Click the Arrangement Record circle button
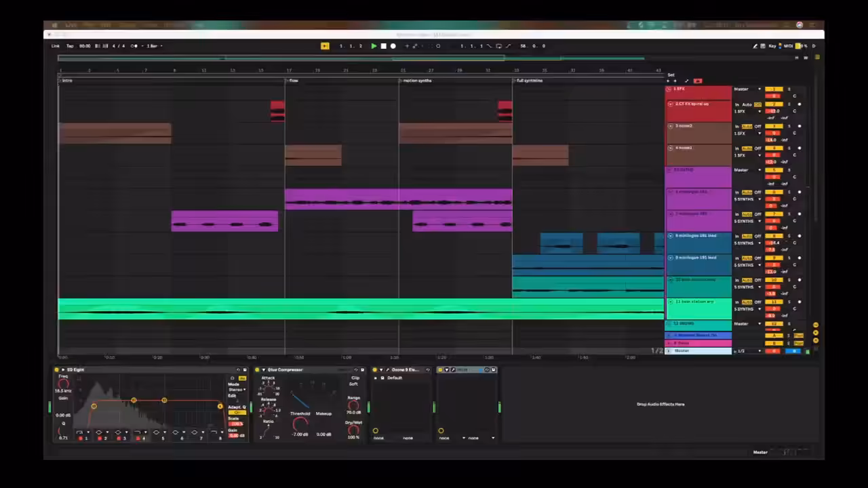 (393, 46)
